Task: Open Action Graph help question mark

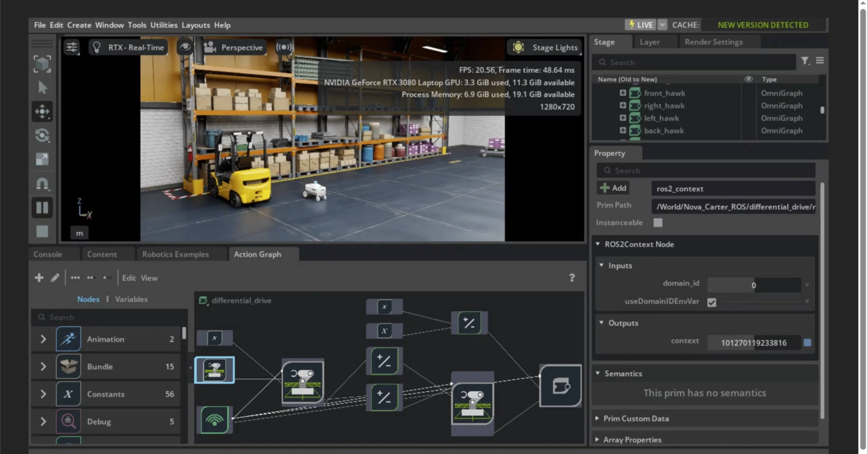Action: pyautogui.click(x=572, y=278)
